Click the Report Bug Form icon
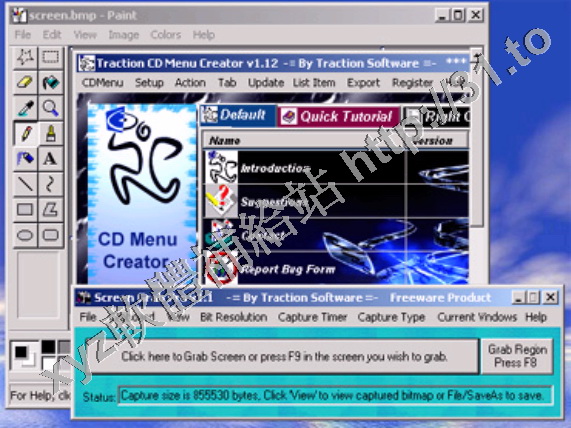Image resolution: width=571 pixels, height=428 pixels. pyautogui.click(x=221, y=269)
